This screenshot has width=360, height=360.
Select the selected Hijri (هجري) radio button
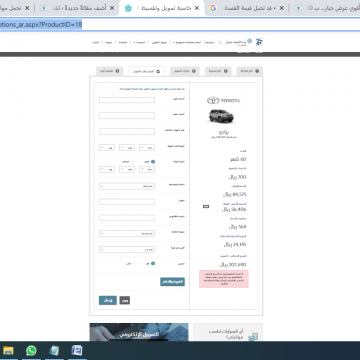pos(153,162)
